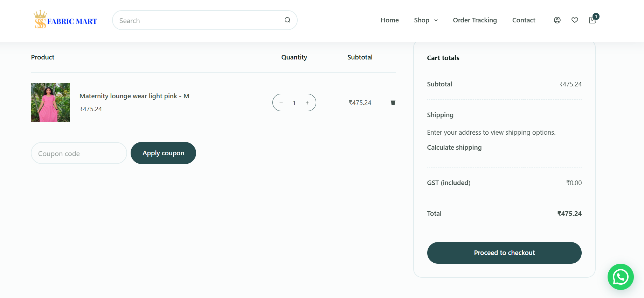Click into the Search input field
Screen dimensions: 644x298
tap(200, 21)
